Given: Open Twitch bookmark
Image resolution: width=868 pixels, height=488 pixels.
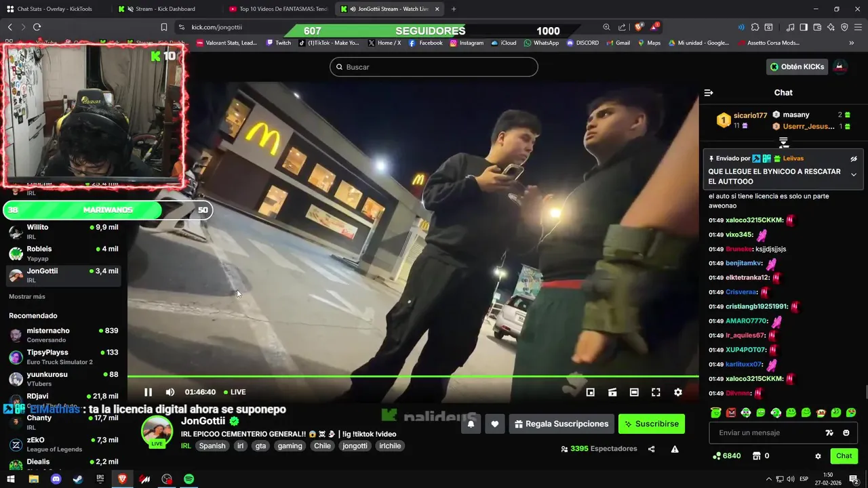Looking at the screenshot, I should 279,43.
